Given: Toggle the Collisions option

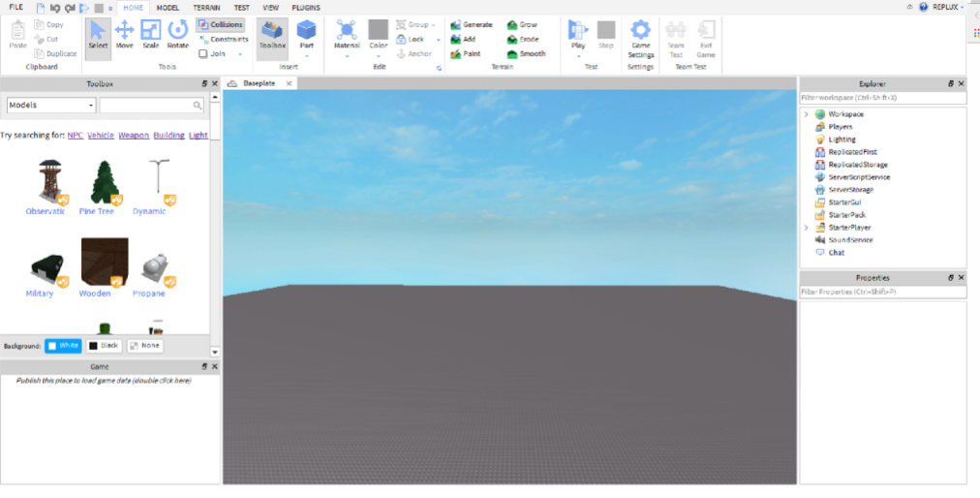Looking at the screenshot, I should tap(221, 24).
